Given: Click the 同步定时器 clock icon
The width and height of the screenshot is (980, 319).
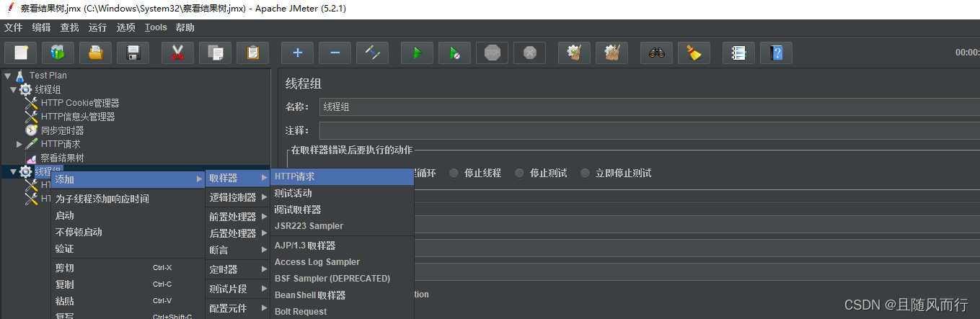Looking at the screenshot, I should pyautogui.click(x=31, y=130).
